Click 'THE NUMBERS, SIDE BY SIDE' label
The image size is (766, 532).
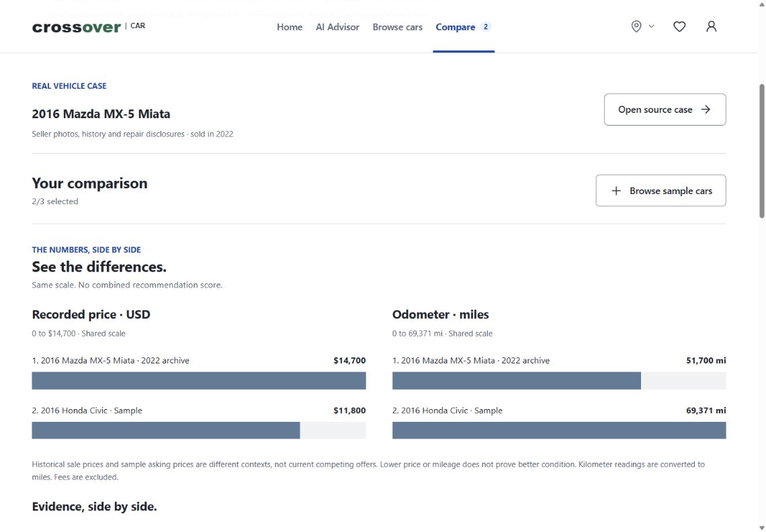click(x=87, y=250)
